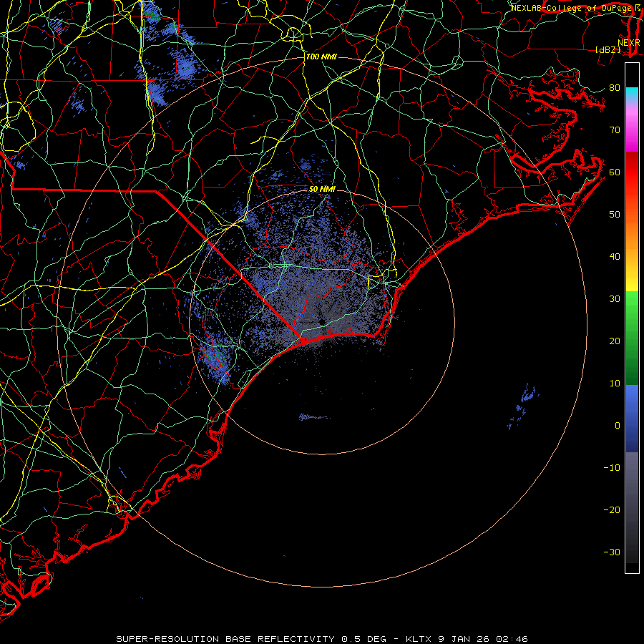Click the KLTX radar site center dot
The image size is (644, 644).
tap(323, 321)
